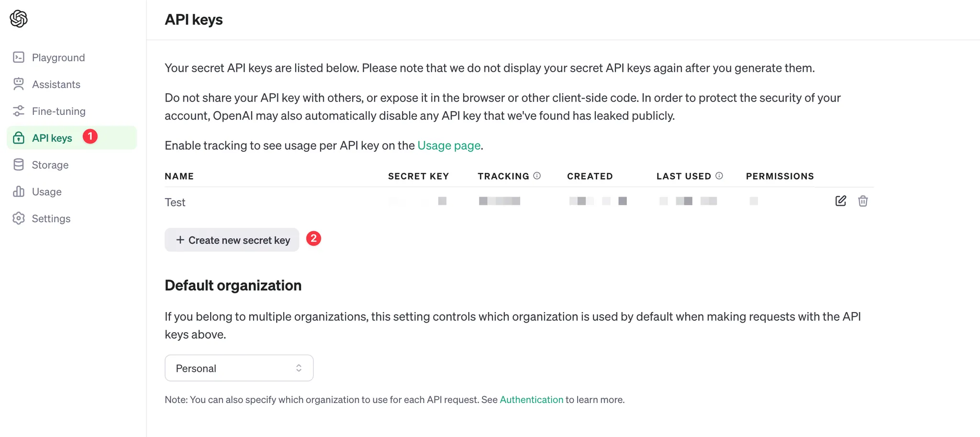Click the Usage bar chart icon
Screen dimensions: 980x437
point(19,191)
